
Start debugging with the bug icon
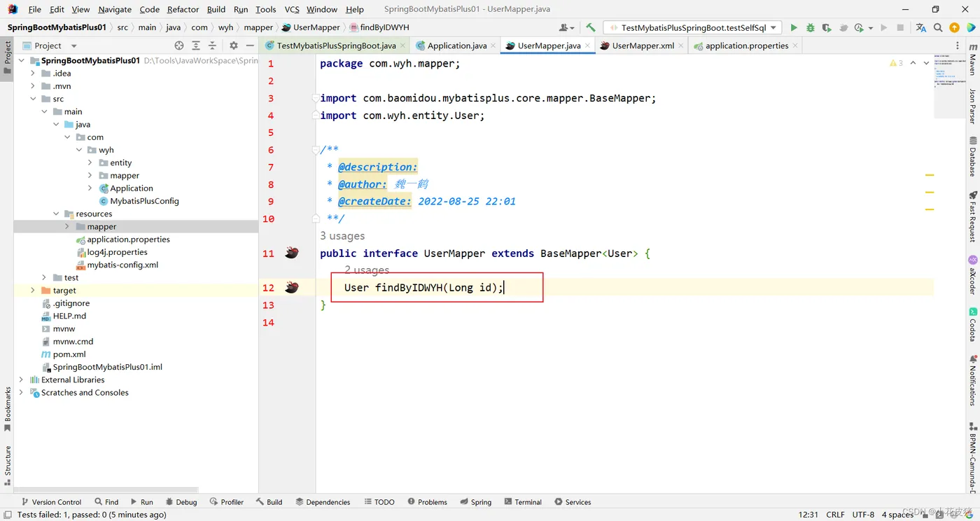[x=810, y=27]
